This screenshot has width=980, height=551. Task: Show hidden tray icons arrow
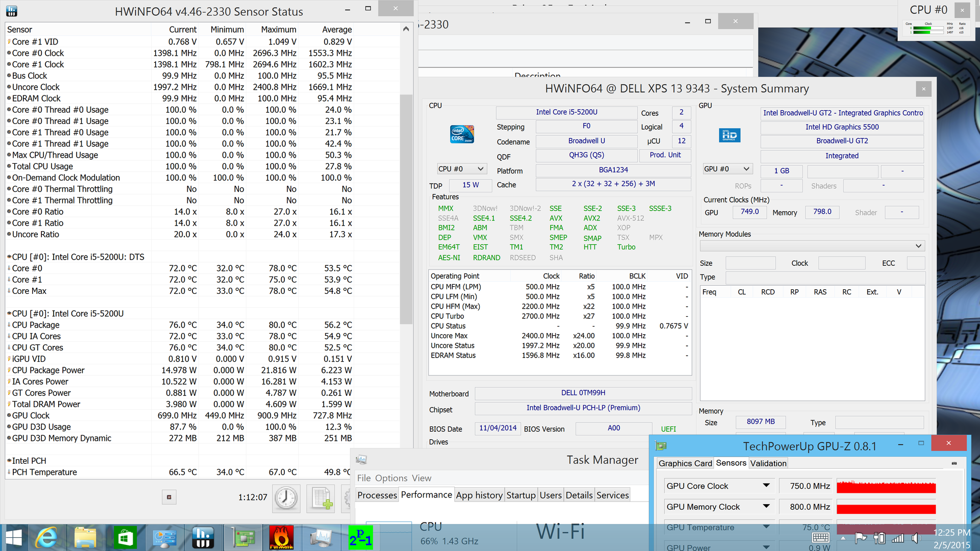(843, 538)
